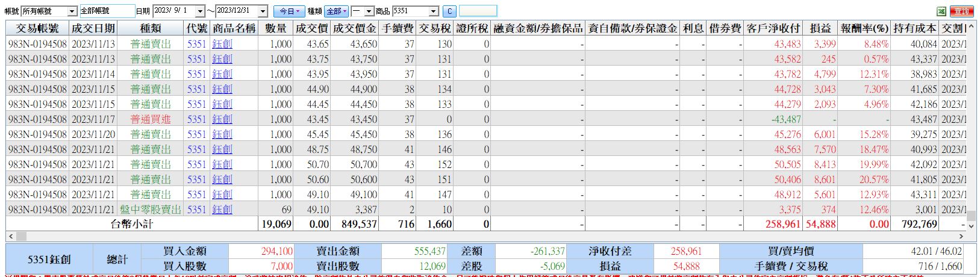Click the 成交價金 column header
This screenshot has width=980, height=277.
click(355, 28)
